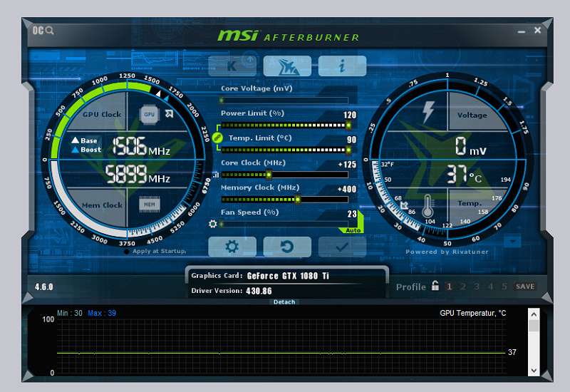Select profile slot 5

pyautogui.click(x=504, y=287)
